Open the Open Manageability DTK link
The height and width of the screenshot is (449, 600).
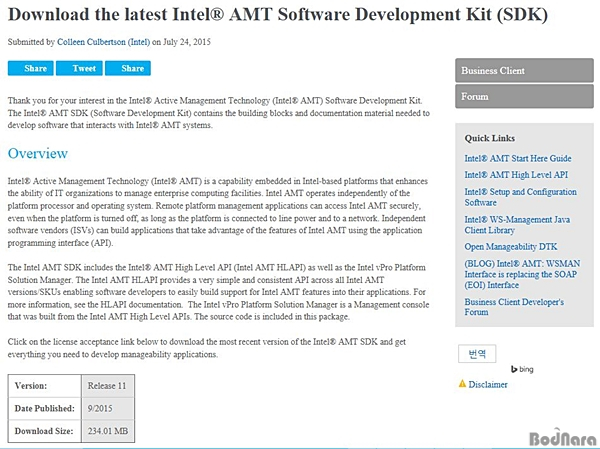(x=511, y=247)
